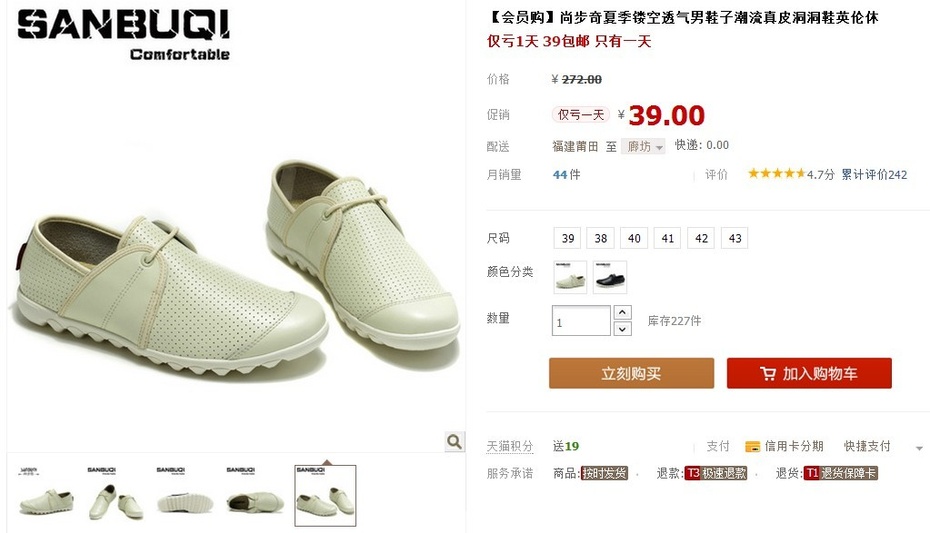The height and width of the screenshot is (533, 930).
Task: Click the shoe sole view thumbnail
Action: pos(186,496)
